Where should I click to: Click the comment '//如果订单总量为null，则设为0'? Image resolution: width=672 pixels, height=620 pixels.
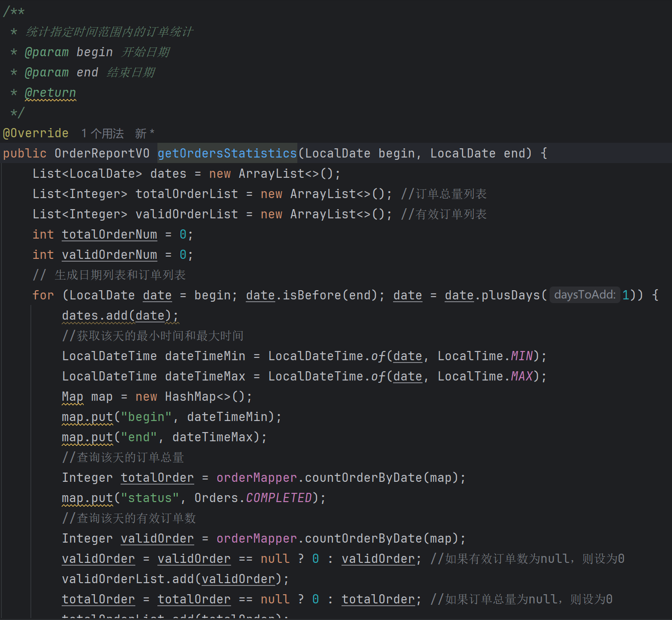pyautogui.click(x=521, y=599)
